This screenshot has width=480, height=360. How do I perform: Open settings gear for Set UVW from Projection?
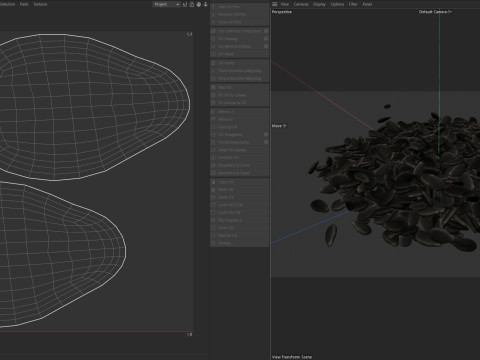(x=266, y=31)
